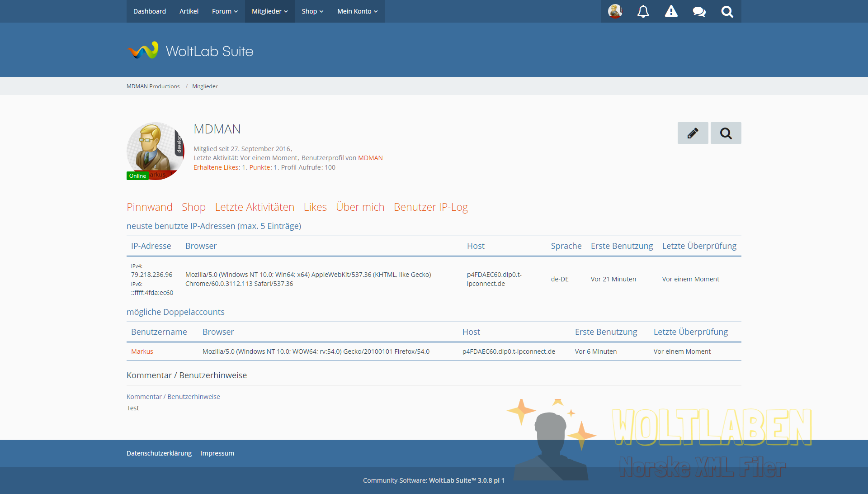Open the Mein Konto dropdown menu
868x494 pixels.
click(x=357, y=11)
